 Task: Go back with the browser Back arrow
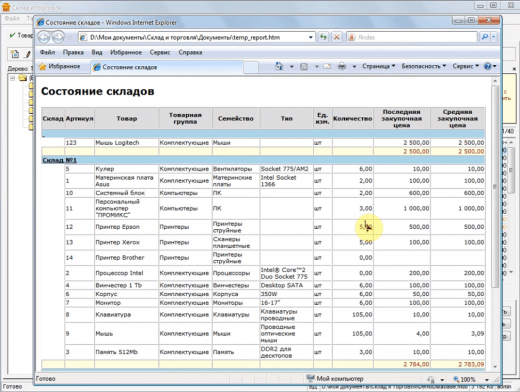44,37
